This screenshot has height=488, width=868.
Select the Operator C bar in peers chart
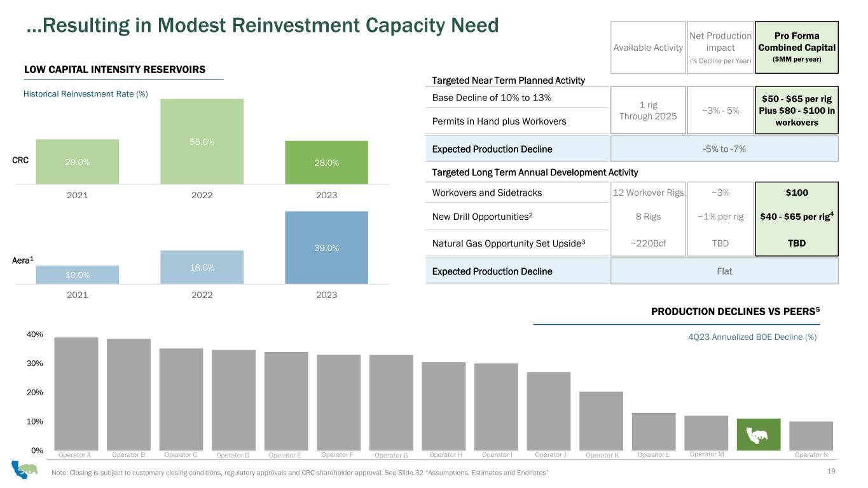click(x=181, y=399)
